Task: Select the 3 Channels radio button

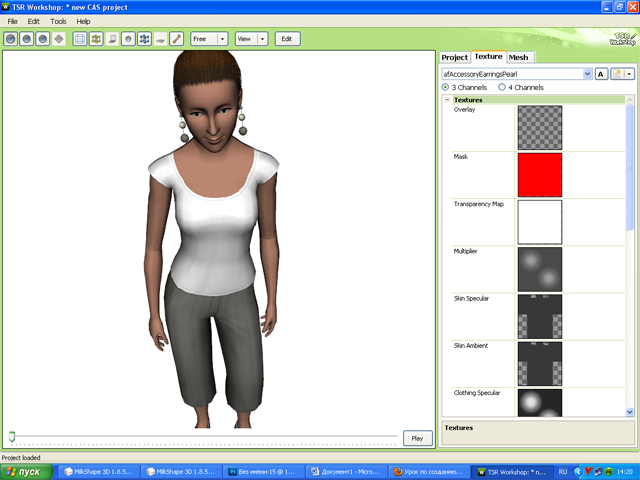Action: [x=446, y=88]
